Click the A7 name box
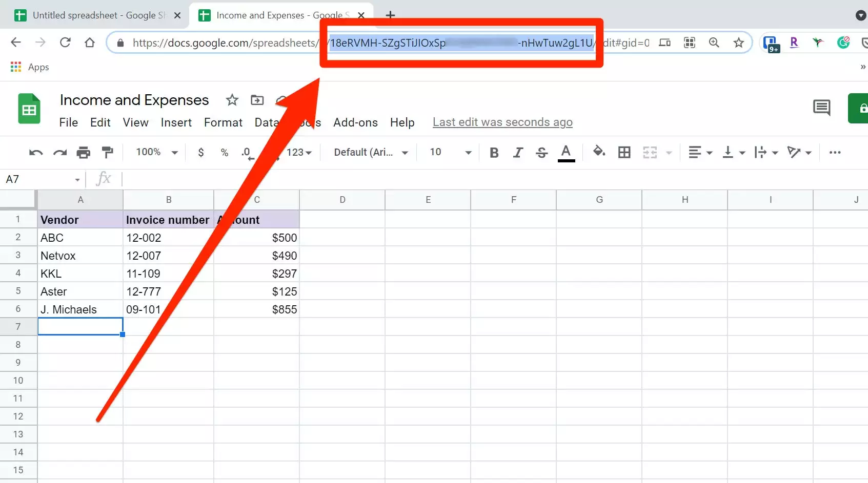 click(x=43, y=179)
